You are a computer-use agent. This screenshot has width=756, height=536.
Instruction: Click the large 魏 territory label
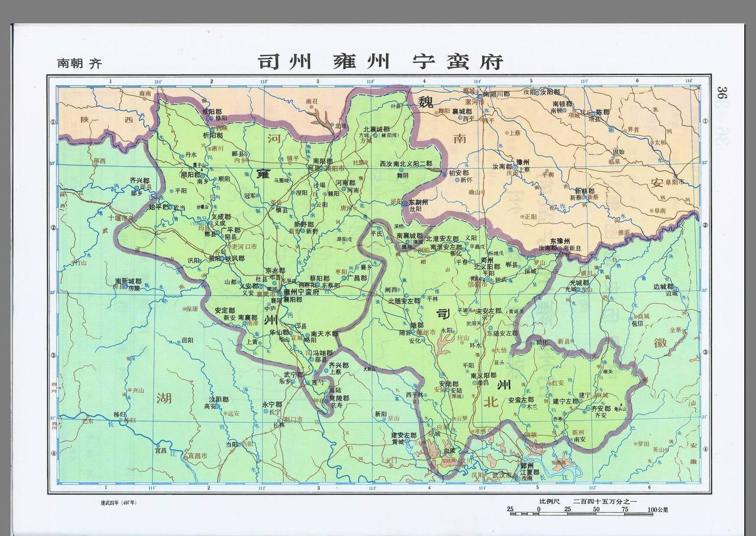tap(425, 102)
